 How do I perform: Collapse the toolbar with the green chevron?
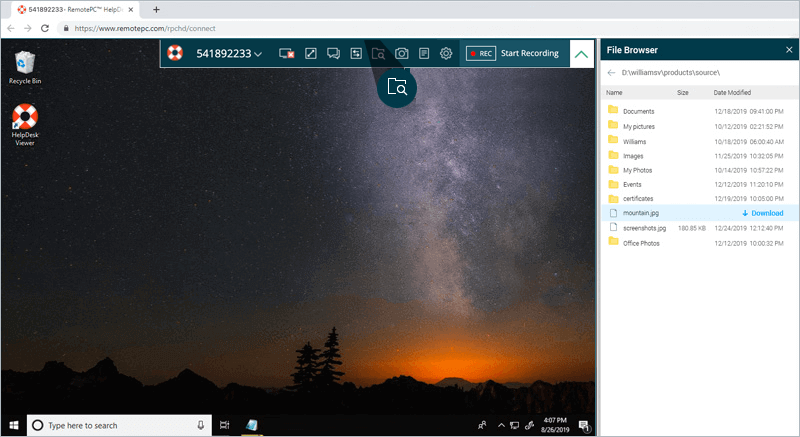coord(581,53)
